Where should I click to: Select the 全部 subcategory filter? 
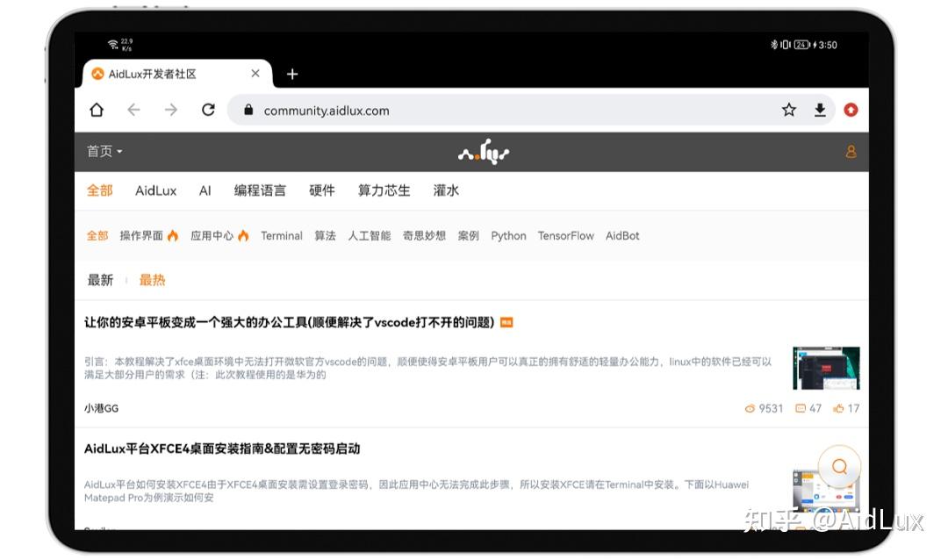[x=97, y=236]
